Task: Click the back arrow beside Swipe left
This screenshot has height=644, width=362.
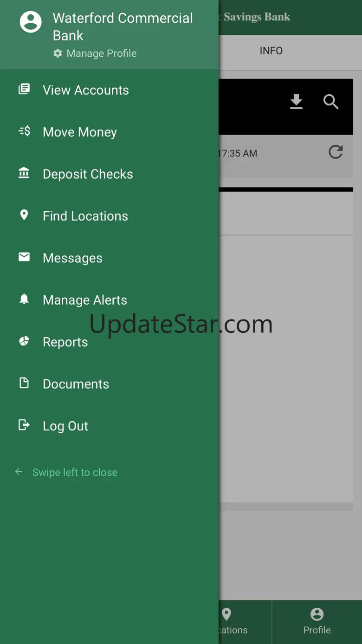Action: pos(19,472)
